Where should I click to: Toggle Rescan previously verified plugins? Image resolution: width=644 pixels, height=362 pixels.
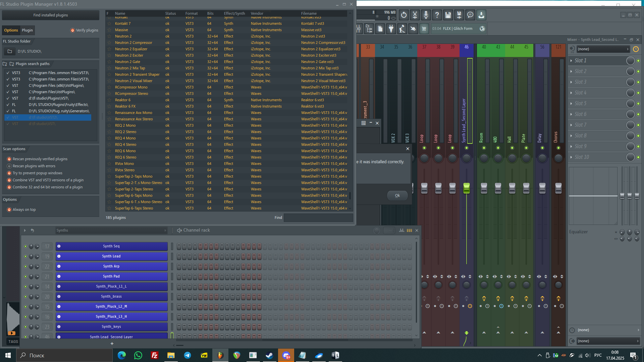9,159
